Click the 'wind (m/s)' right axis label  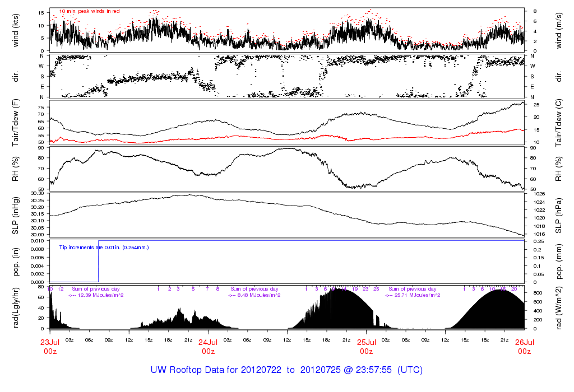point(559,30)
